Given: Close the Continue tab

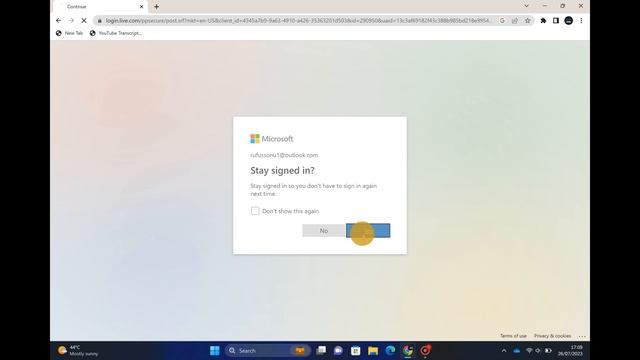Looking at the screenshot, I should (142, 7).
